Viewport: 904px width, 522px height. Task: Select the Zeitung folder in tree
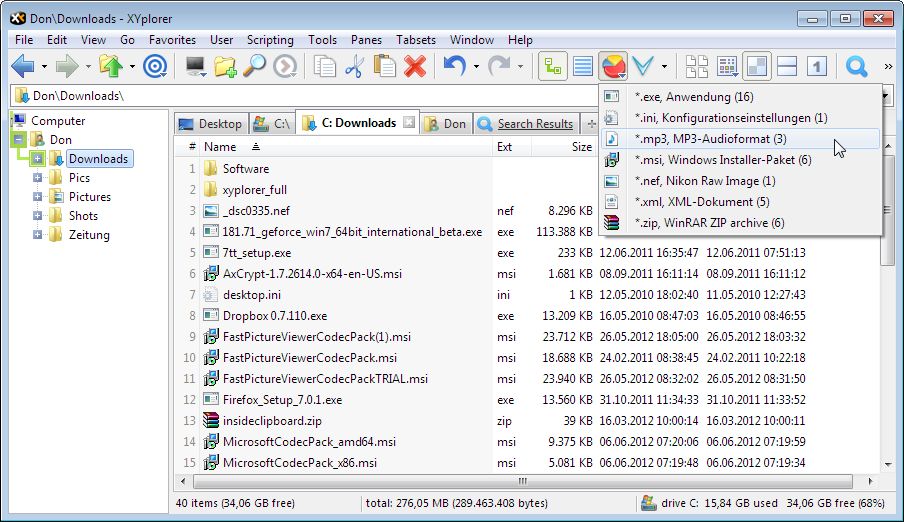(89, 235)
